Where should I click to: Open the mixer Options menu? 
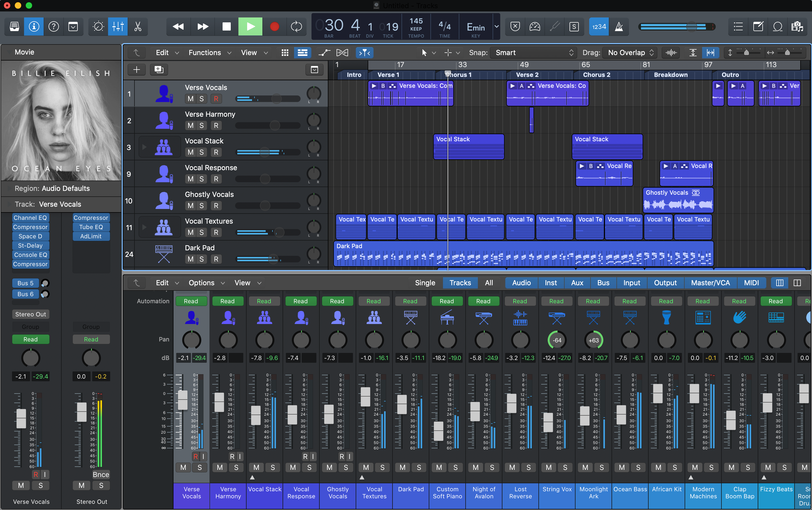[x=206, y=283]
